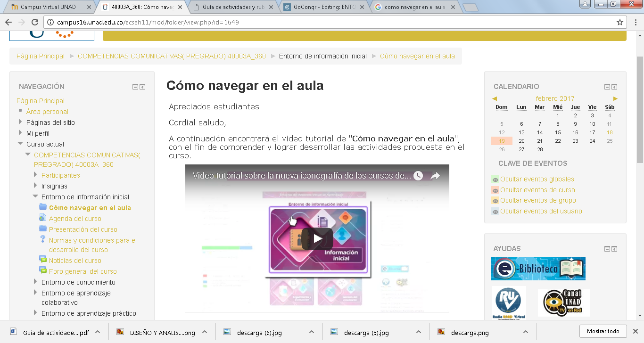Switch to the GoConqr Editing tab
The image size is (644, 343).
323,7
